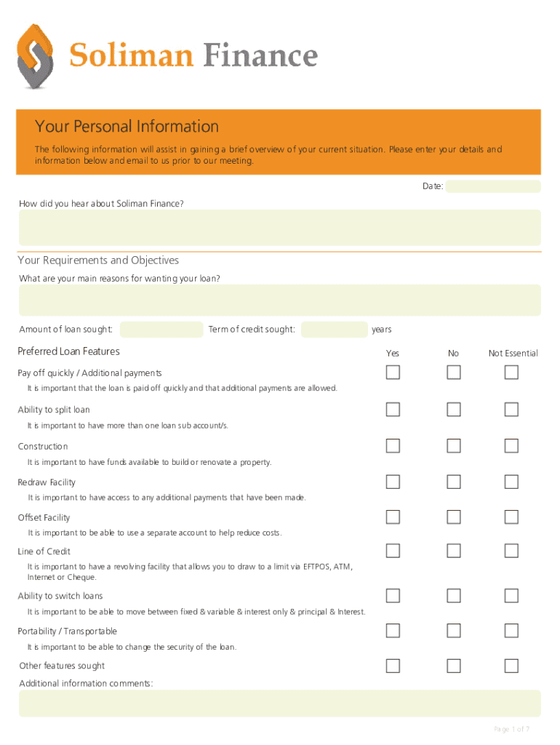Image resolution: width=560 pixels, height=745 pixels.
Task: Check Not Essential for Redraw Facility
Action: click(511, 482)
